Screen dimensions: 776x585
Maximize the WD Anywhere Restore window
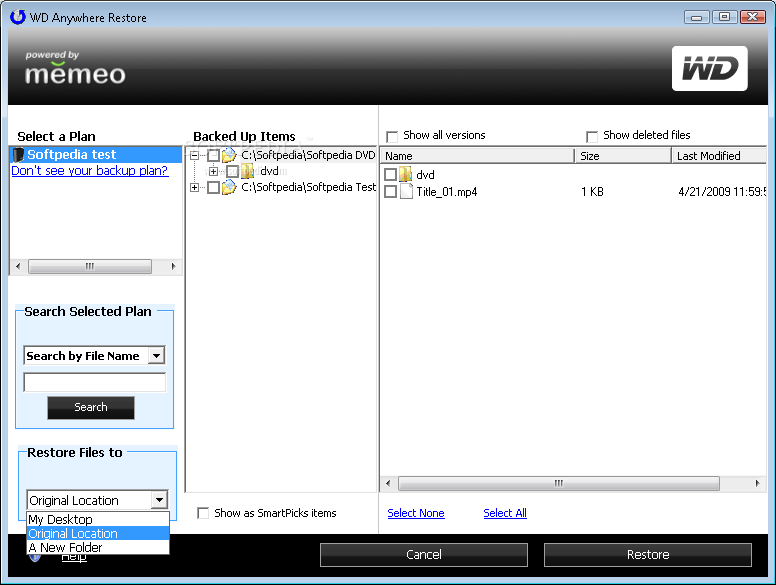(x=725, y=17)
